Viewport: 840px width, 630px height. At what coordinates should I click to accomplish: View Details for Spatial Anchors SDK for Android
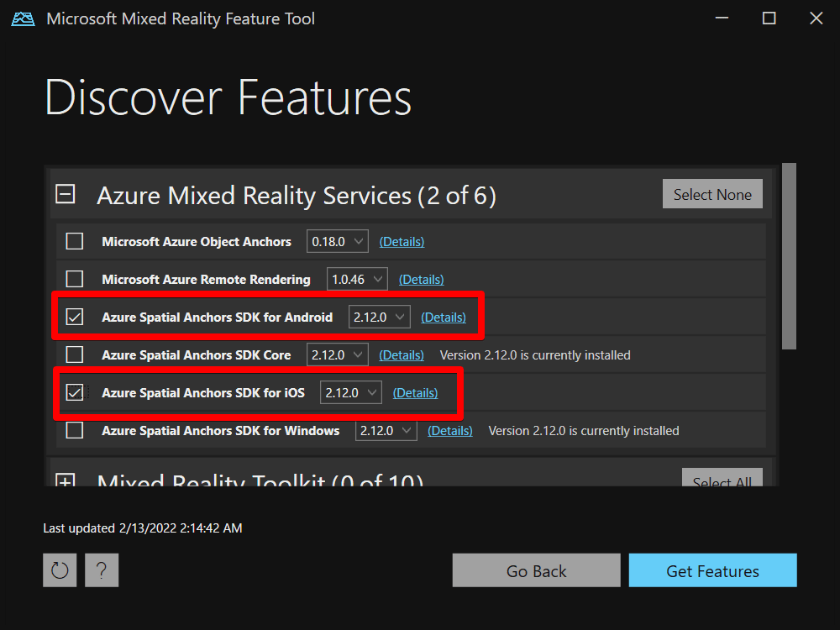pos(444,318)
